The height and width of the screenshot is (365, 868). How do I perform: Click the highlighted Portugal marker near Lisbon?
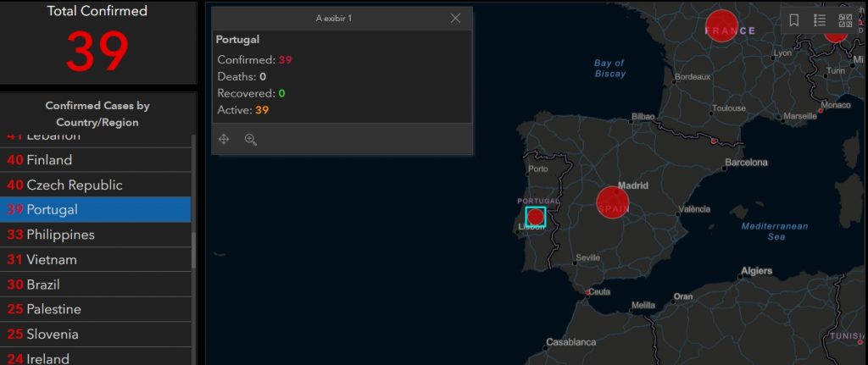click(535, 216)
